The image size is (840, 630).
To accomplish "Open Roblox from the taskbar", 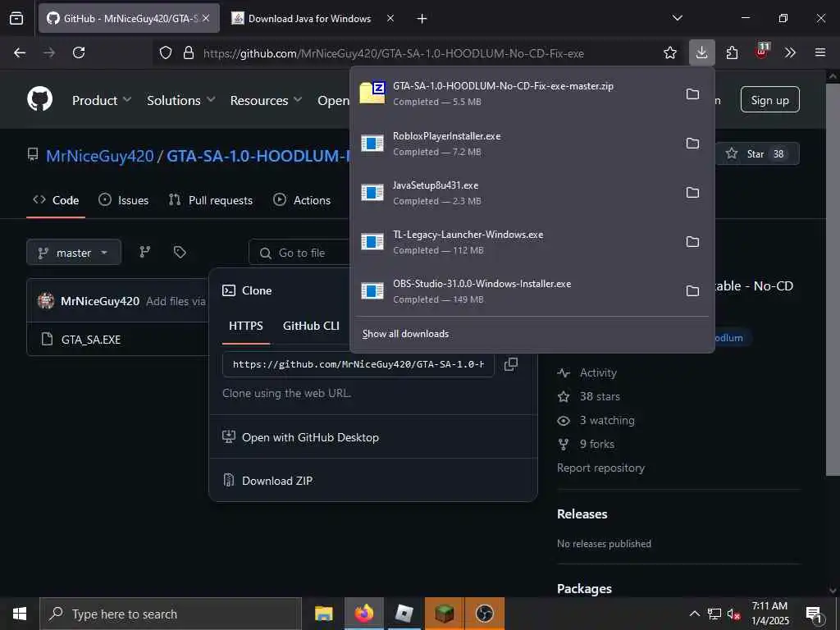I will pyautogui.click(x=404, y=614).
